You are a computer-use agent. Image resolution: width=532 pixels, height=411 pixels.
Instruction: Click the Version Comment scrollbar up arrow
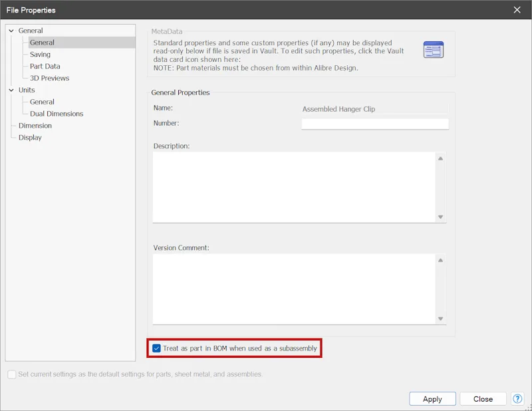[x=440, y=260]
